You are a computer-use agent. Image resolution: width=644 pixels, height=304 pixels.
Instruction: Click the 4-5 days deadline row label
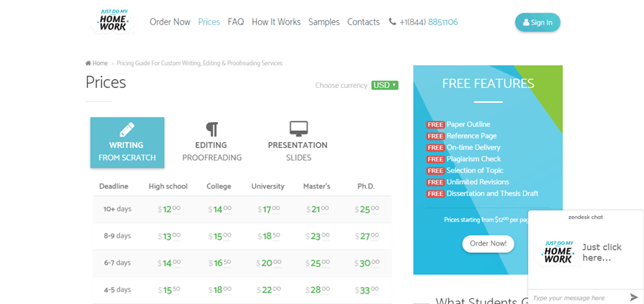click(118, 290)
